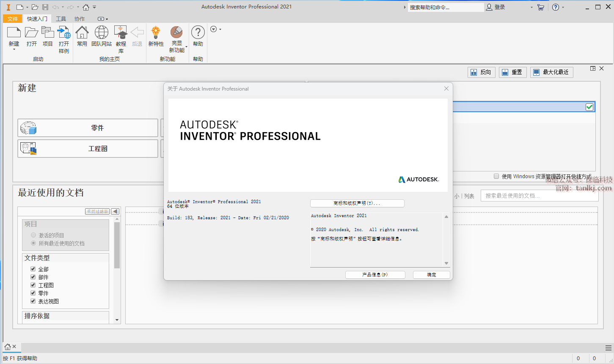The height and width of the screenshot is (364, 614).
Task: Click the search help and commands field
Action: point(445,7)
